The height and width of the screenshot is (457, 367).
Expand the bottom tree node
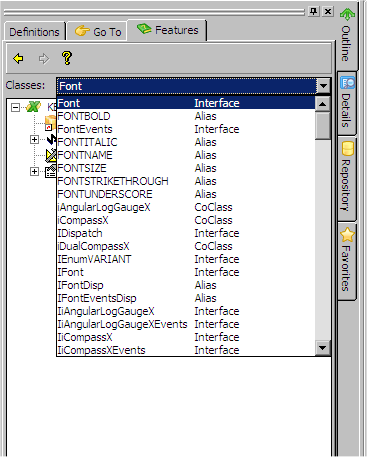[x=34, y=171]
